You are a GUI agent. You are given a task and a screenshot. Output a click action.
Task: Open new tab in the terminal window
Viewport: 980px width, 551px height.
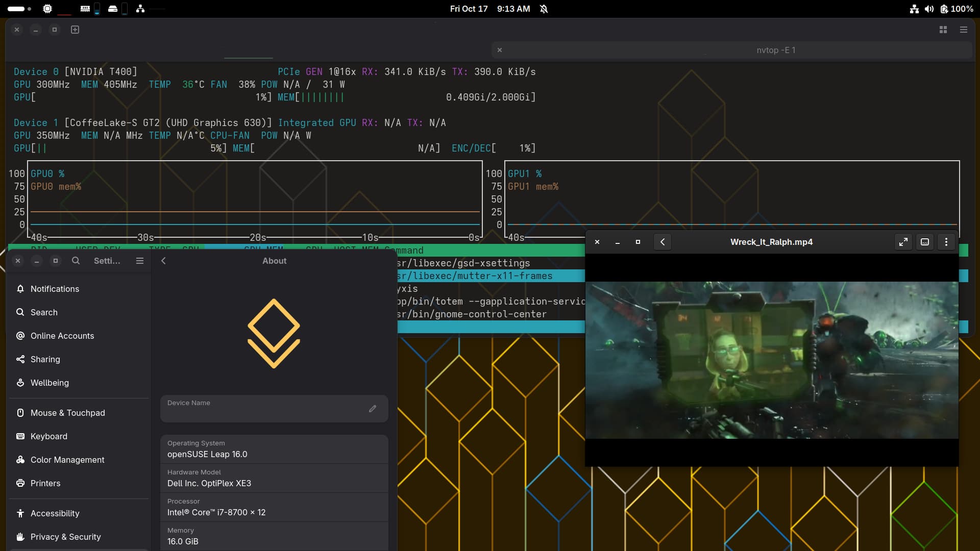pyautogui.click(x=75, y=30)
